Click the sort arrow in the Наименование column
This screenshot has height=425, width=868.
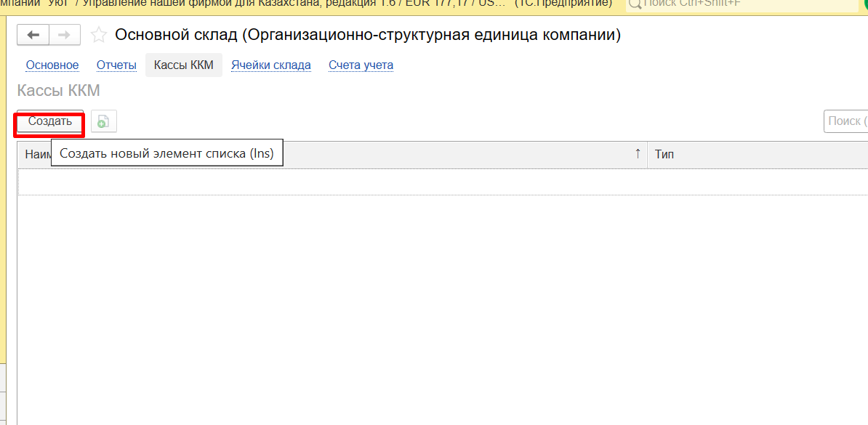[638, 154]
